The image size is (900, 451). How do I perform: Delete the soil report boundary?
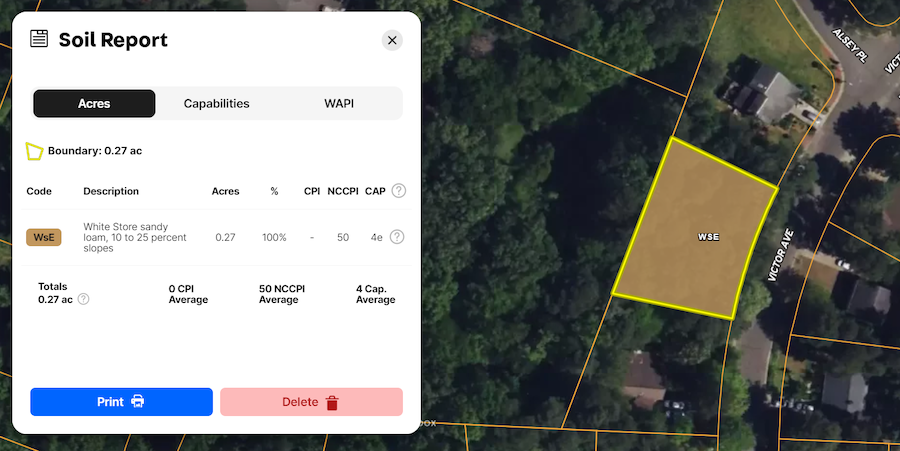(x=311, y=402)
